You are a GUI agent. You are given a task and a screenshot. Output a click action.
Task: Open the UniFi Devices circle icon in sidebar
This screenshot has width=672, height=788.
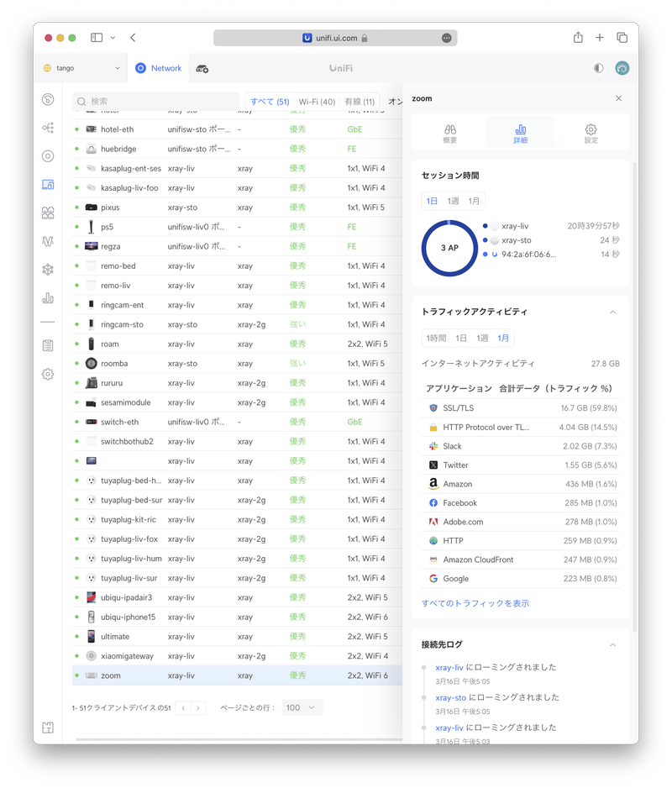[48, 156]
